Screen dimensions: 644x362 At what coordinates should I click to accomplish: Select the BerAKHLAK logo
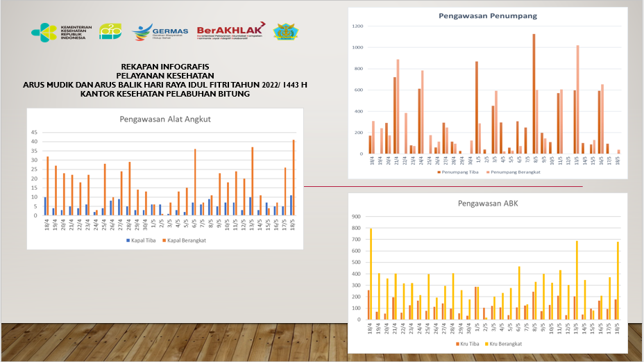(x=230, y=31)
